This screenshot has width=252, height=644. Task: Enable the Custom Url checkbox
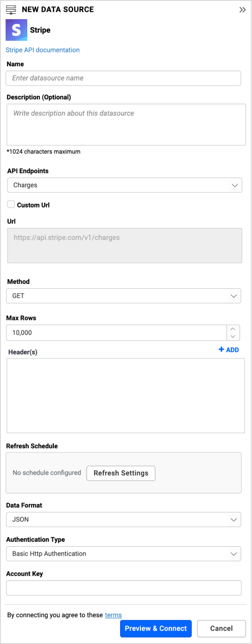11,204
